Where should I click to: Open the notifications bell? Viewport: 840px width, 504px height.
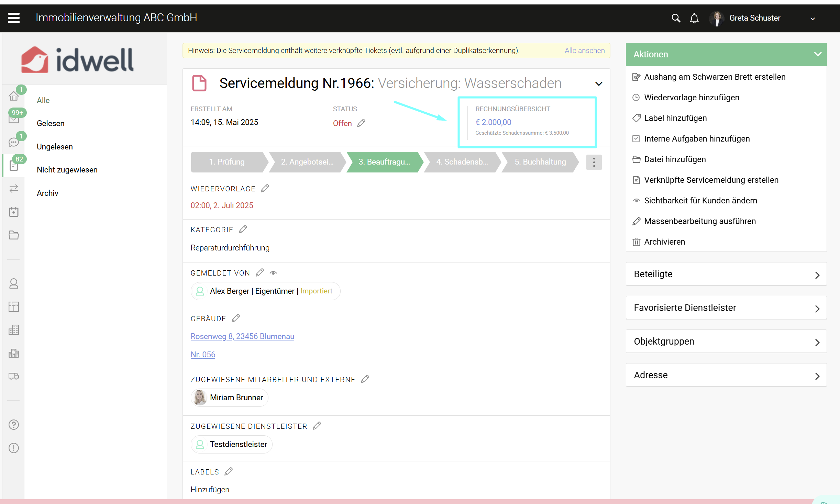[694, 18]
